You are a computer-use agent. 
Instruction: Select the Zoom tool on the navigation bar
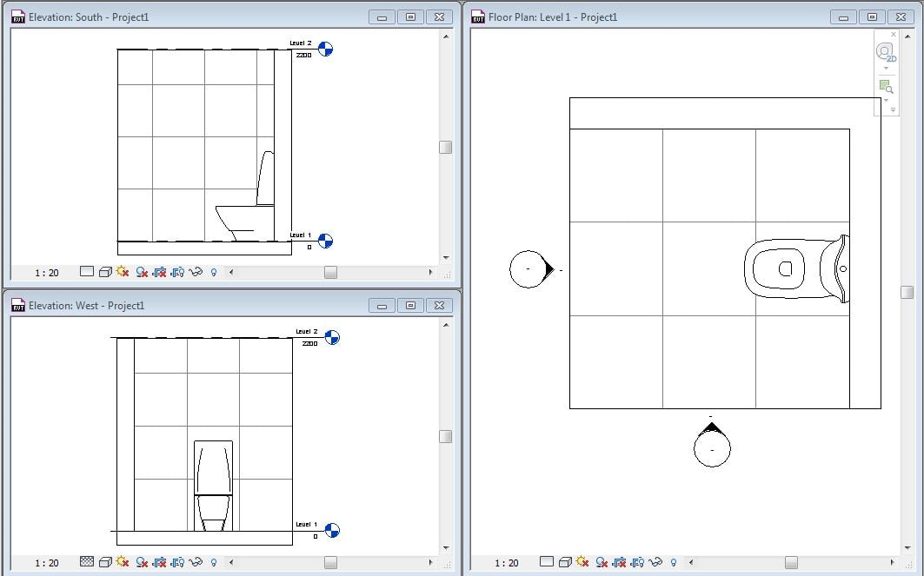pos(885,86)
